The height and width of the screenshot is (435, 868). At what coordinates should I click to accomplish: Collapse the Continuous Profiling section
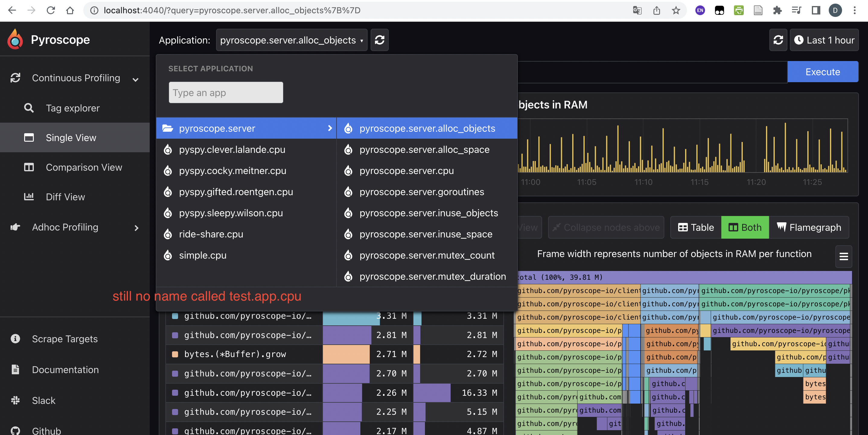(135, 79)
